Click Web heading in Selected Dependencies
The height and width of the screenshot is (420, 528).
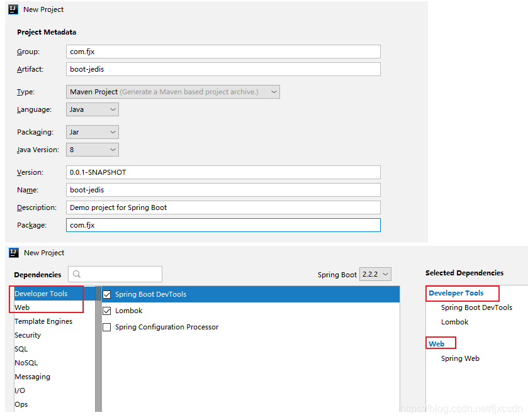pyautogui.click(x=436, y=344)
